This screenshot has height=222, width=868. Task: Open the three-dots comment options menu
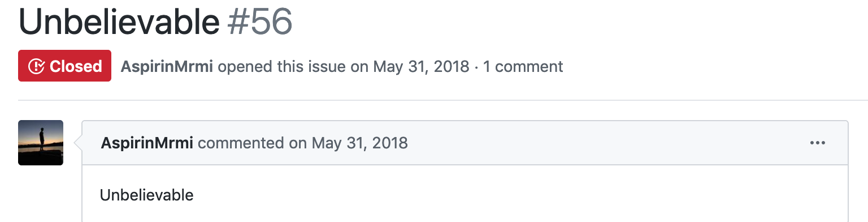coord(818,143)
